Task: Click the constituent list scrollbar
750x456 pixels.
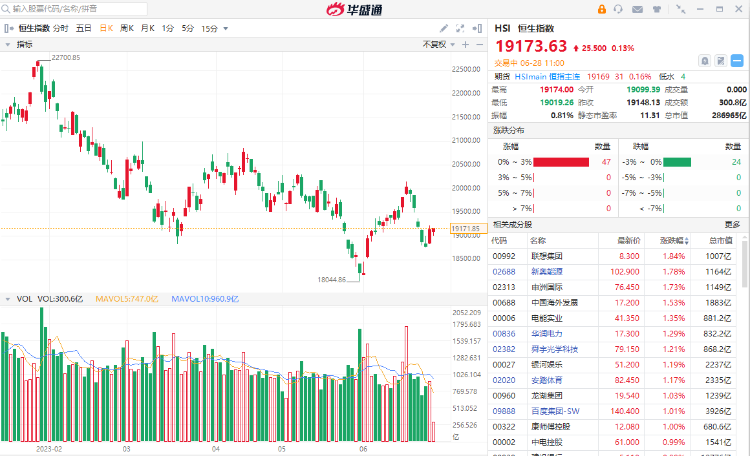Action: [x=745, y=263]
